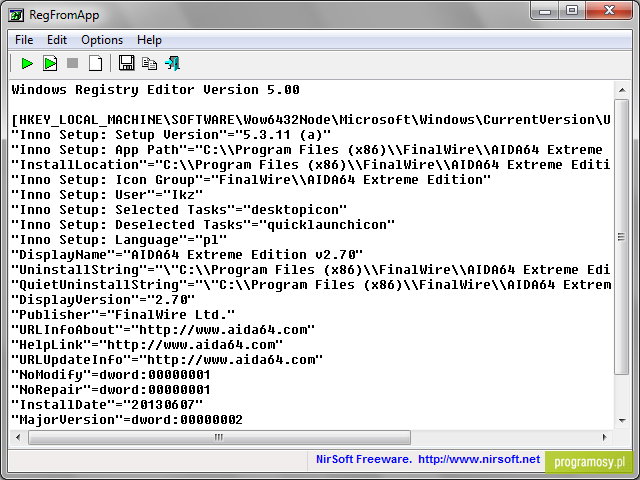Click the 'InstallLocation' value line

pyautogui.click(x=311, y=165)
